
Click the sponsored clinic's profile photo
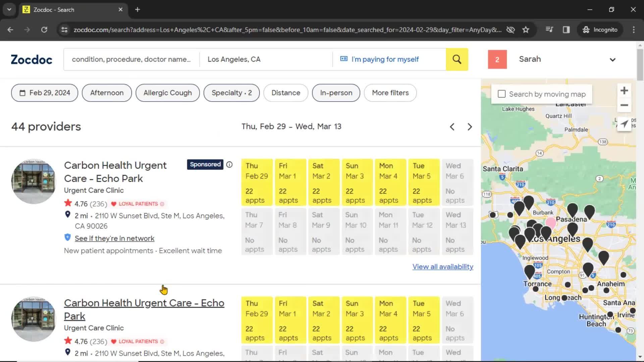(34, 182)
